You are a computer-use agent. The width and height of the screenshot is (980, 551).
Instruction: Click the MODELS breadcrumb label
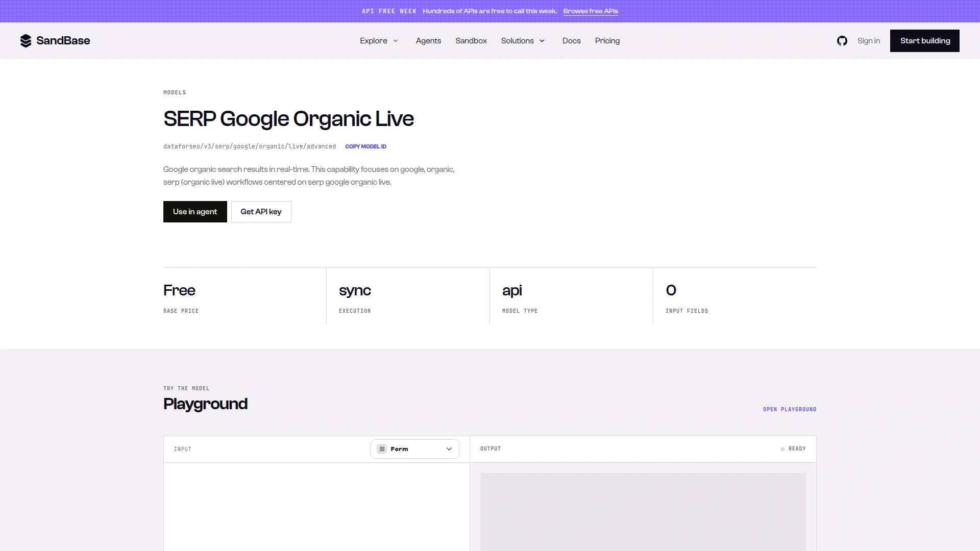point(175,92)
